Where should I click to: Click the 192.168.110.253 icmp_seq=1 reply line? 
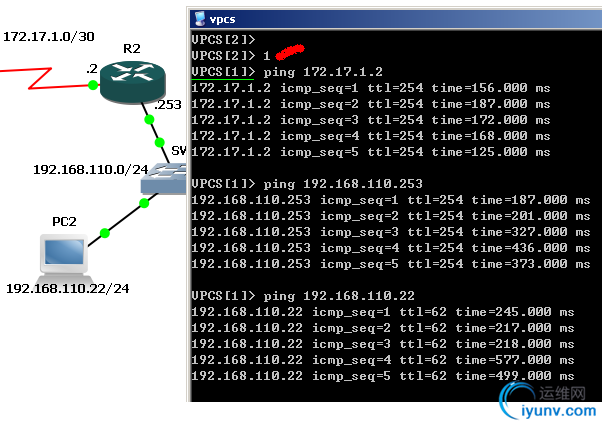391,200
